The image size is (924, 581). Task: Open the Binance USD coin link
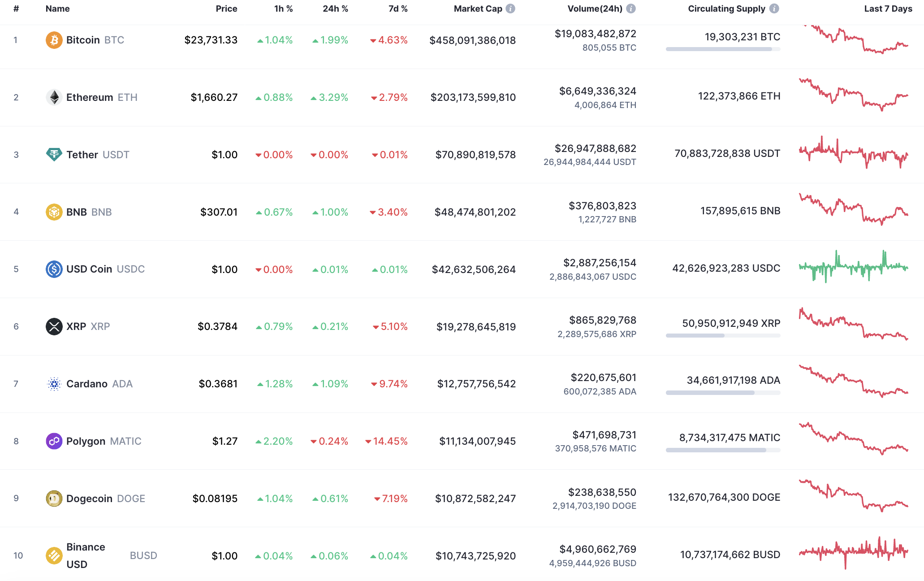[85, 555]
